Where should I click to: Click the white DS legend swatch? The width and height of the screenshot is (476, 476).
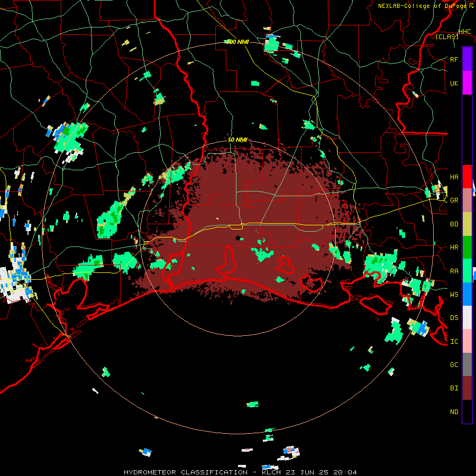tap(467, 317)
